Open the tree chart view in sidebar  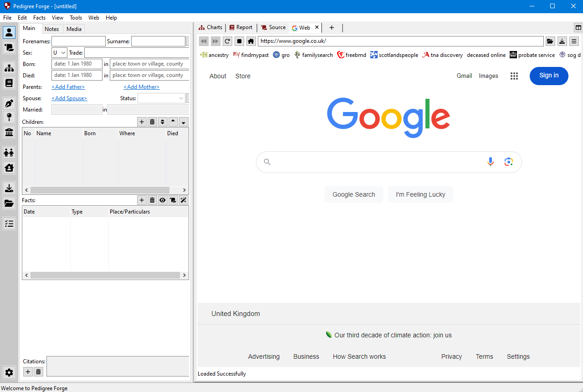pos(9,68)
